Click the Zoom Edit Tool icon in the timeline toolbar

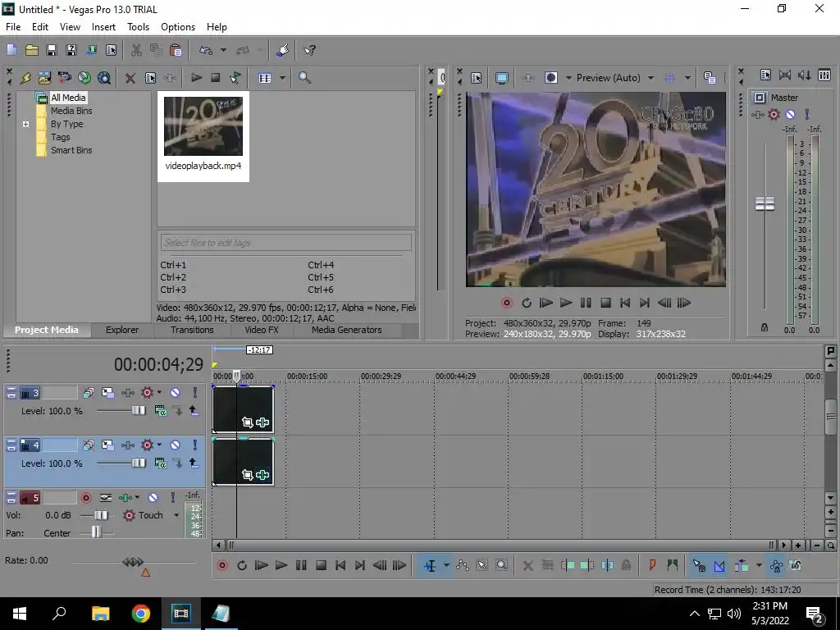(x=501, y=565)
